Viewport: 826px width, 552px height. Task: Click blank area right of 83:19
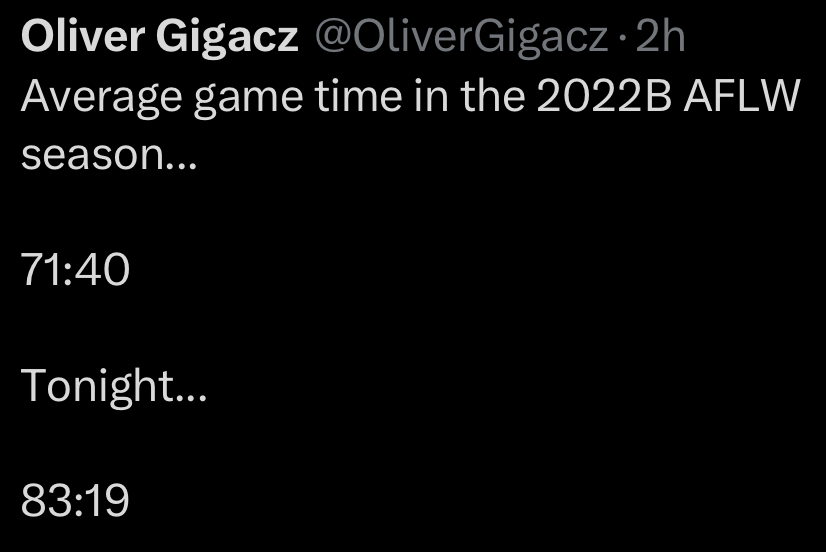click(x=474, y=500)
